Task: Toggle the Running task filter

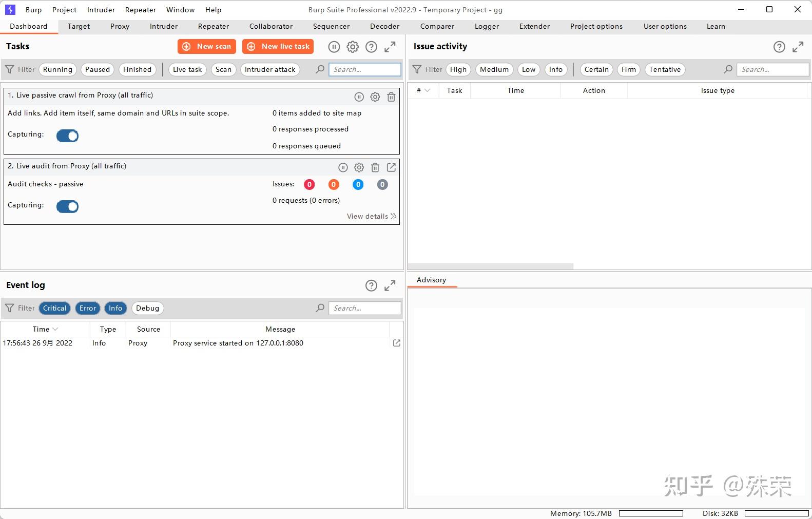Action: click(57, 69)
